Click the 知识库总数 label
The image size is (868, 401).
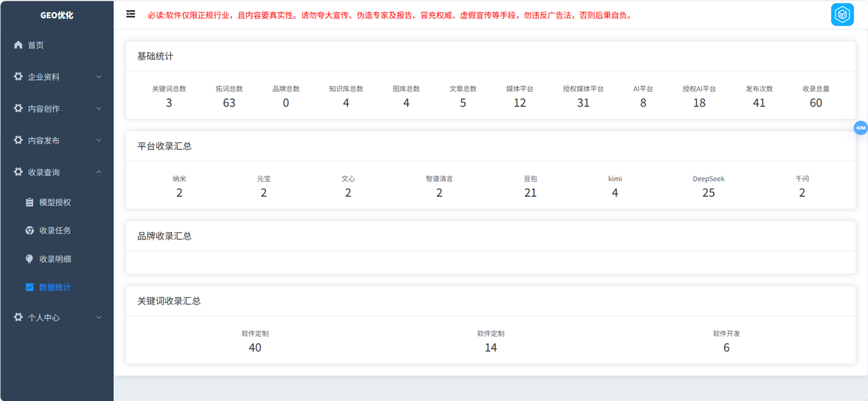click(x=346, y=89)
